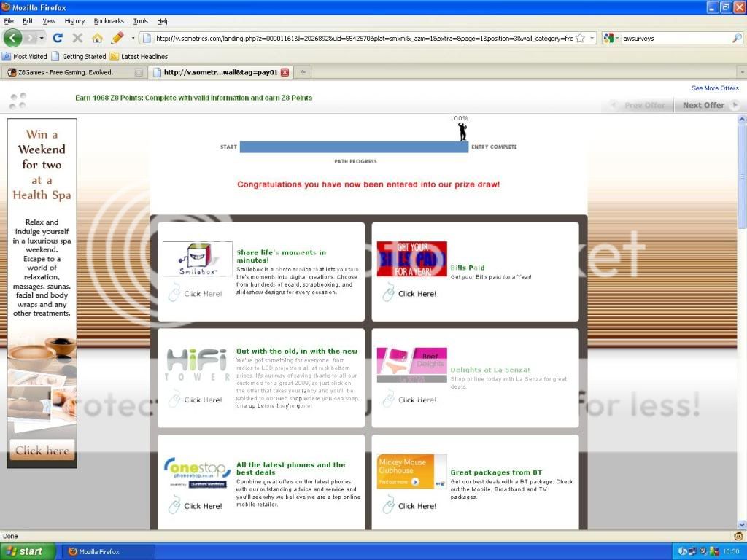This screenshot has width=747, height=560.
Task: Open a new tab with plus button
Action: [x=302, y=72]
